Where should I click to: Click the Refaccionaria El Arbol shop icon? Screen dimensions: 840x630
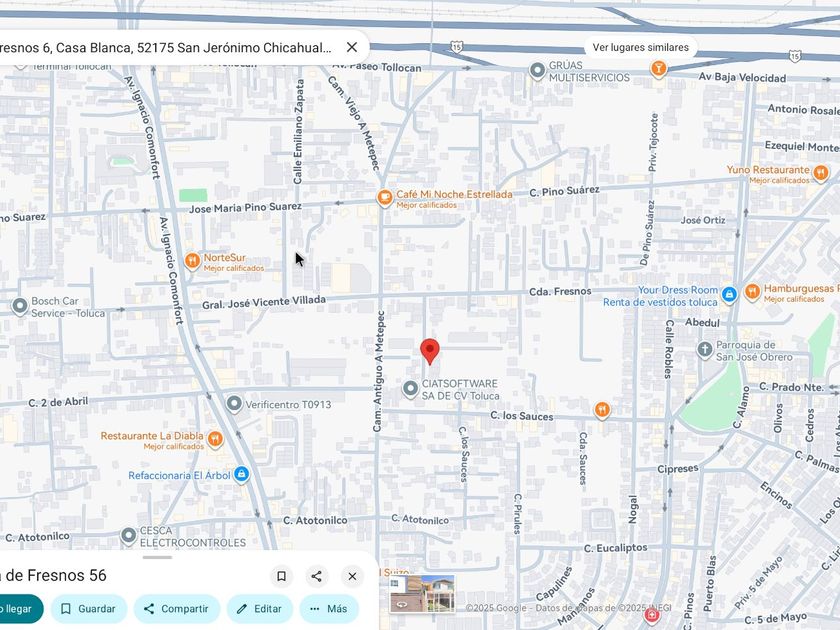(241, 474)
